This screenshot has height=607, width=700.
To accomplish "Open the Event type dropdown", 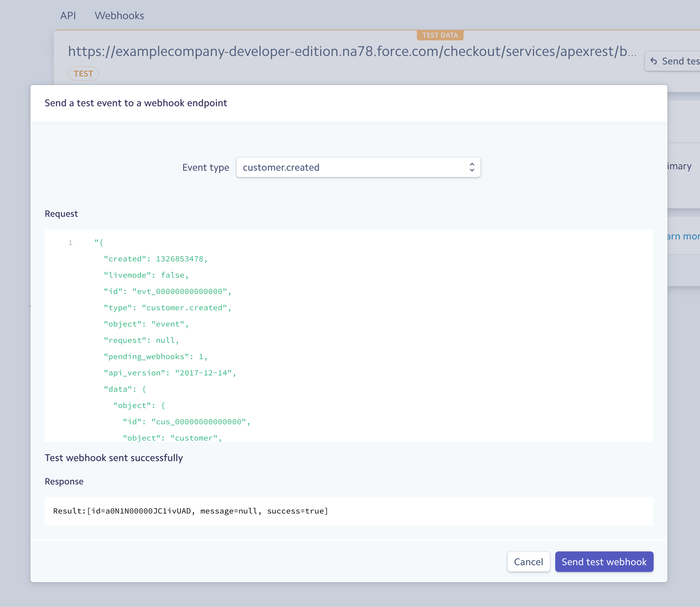I will tap(358, 167).
